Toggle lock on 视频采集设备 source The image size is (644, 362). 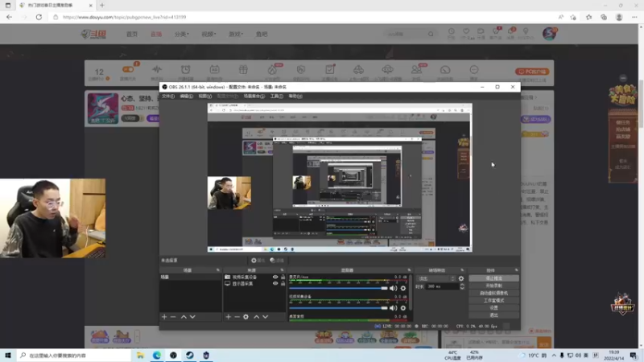point(283,277)
